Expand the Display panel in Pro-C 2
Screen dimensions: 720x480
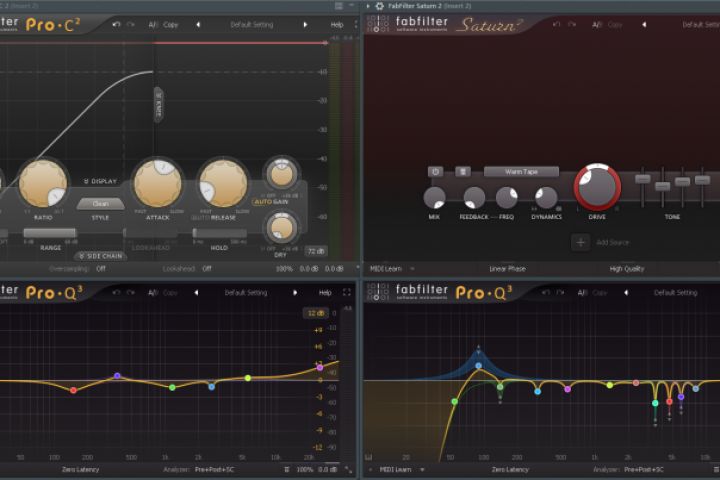(x=100, y=181)
